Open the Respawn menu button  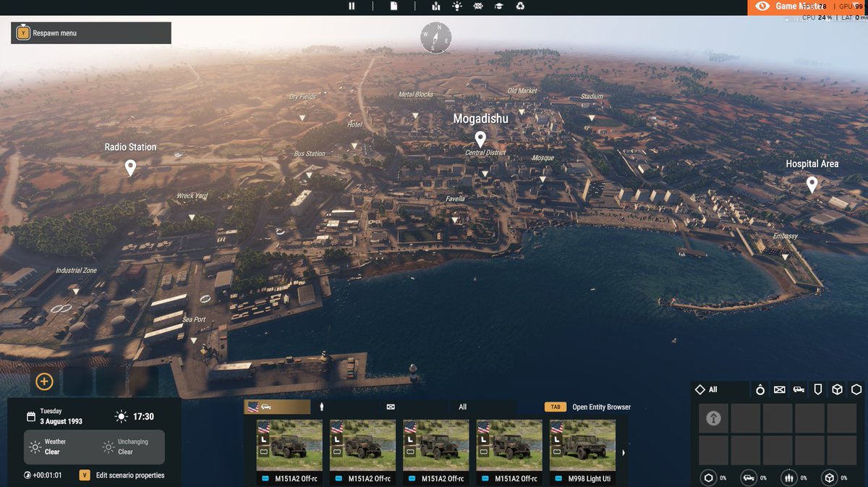coord(91,33)
